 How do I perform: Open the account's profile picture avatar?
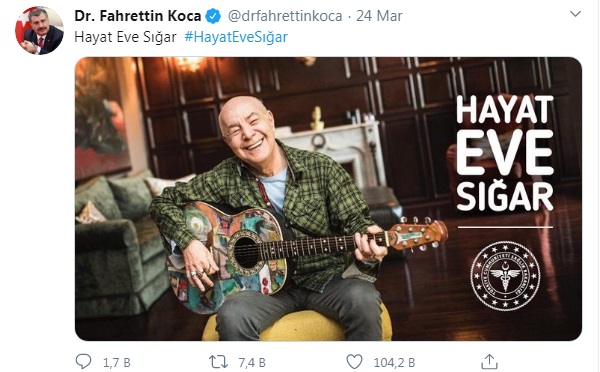pyautogui.click(x=39, y=31)
